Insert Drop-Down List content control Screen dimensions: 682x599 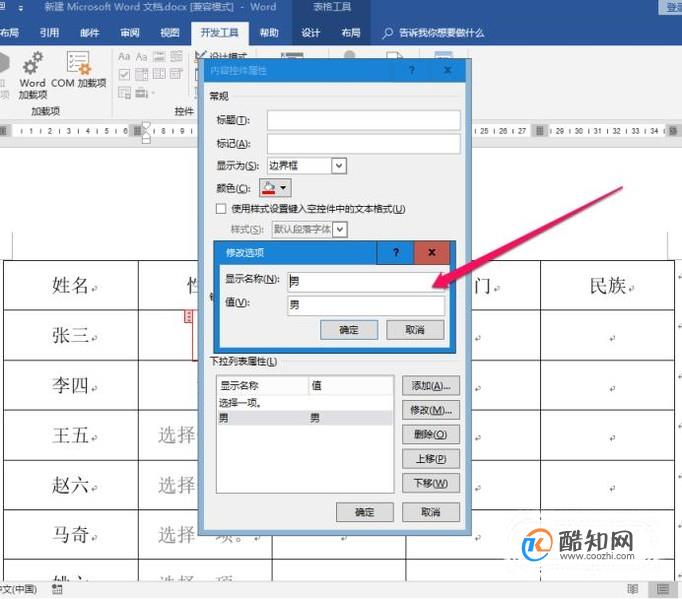click(159, 74)
